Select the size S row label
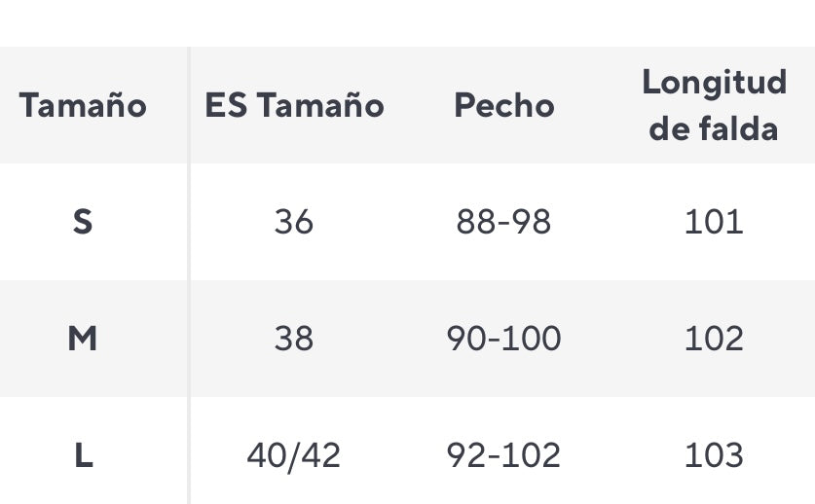Viewport: 815px width, 504px height. pos(83,222)
